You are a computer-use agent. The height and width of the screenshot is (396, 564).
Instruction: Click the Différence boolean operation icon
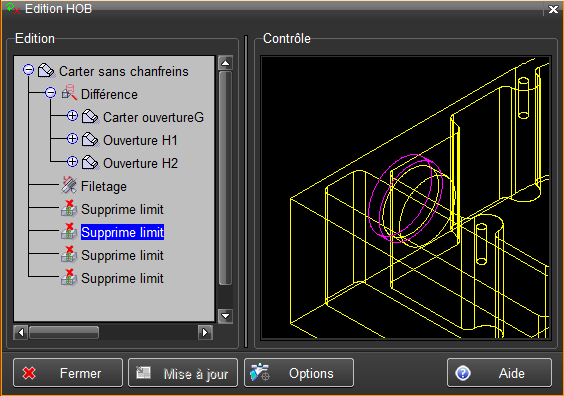pos(69,93)
